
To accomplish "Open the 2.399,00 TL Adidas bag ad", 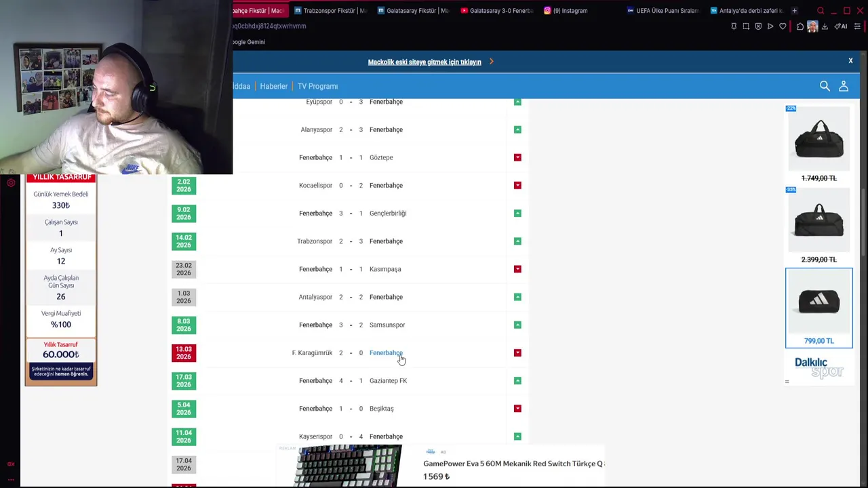I will pyautogui.click(x=819, y=226).
